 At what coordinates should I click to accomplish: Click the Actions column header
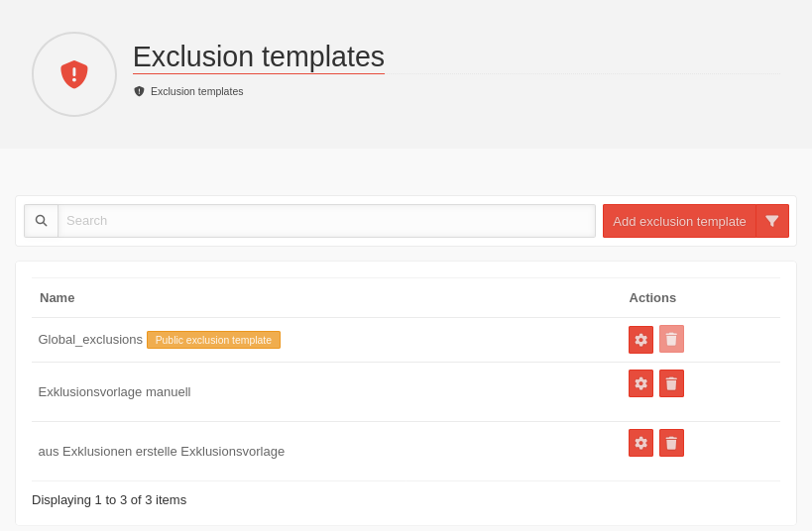(x=652, y=297)
